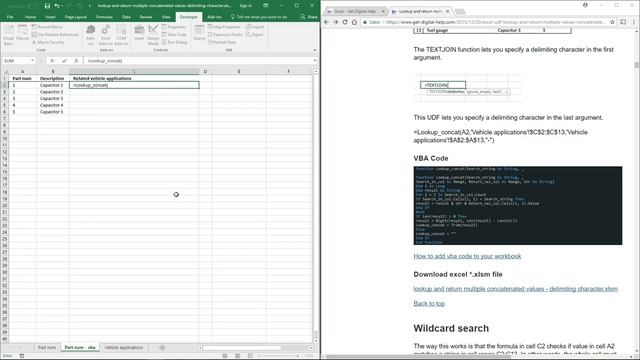Switch to the Formulas tab
The height and width of the screenshot is (360, 640).
point(104,17)
